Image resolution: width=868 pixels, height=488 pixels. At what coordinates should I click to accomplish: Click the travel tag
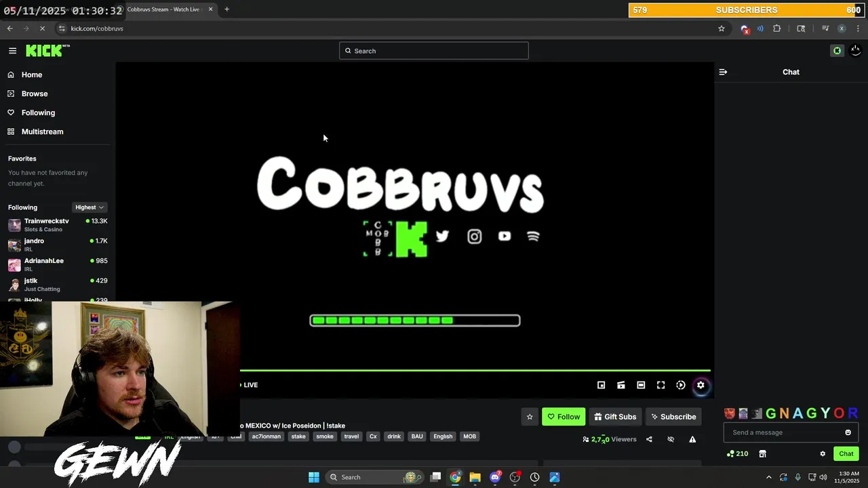point(351,436)
